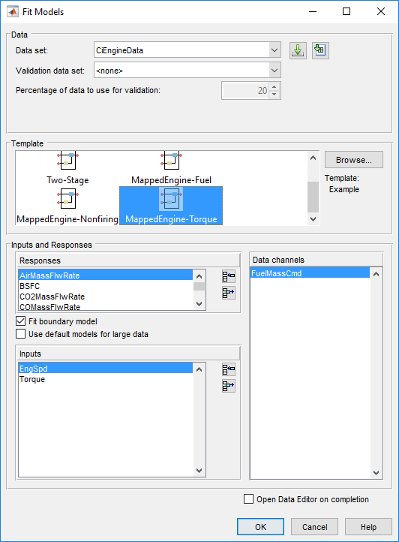This screenshot has width=399, height=542.
Task: Enable Use default models for large data
Action: tap(21, 334)
